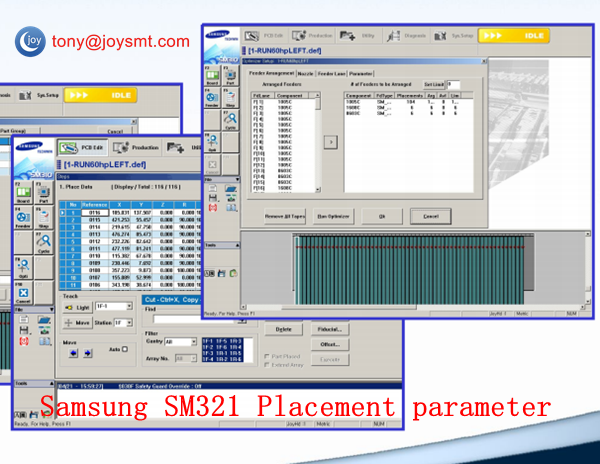Switch to Feeder Arrangement tab
The image size is (600, 464).
click(271, 73)
